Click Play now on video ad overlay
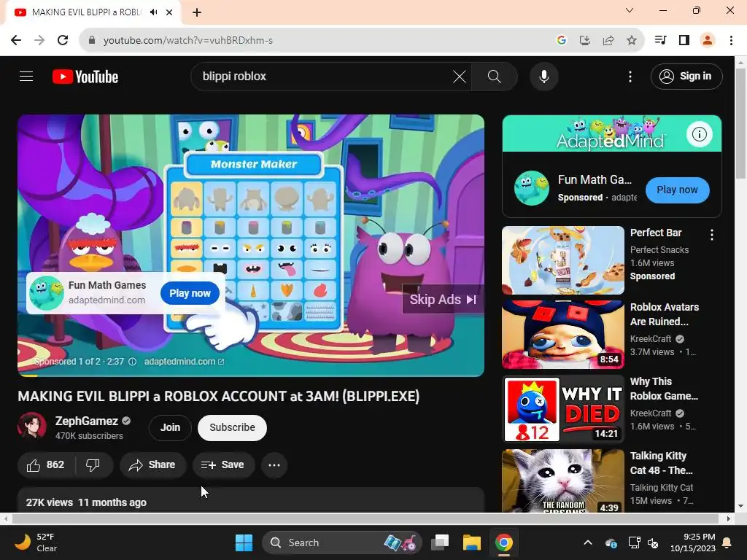This screenshot has height=560, width=747. (190, 293)
